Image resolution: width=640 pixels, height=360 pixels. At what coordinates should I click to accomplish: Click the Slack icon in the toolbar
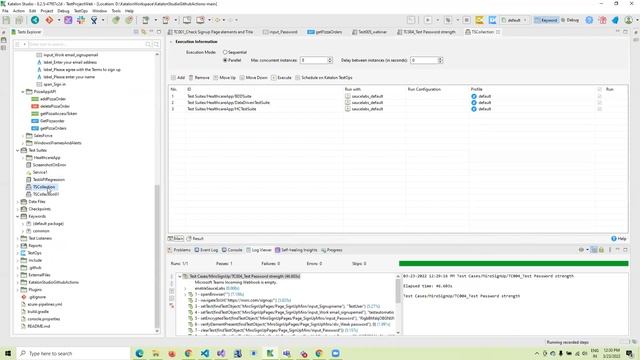(81, 20)
